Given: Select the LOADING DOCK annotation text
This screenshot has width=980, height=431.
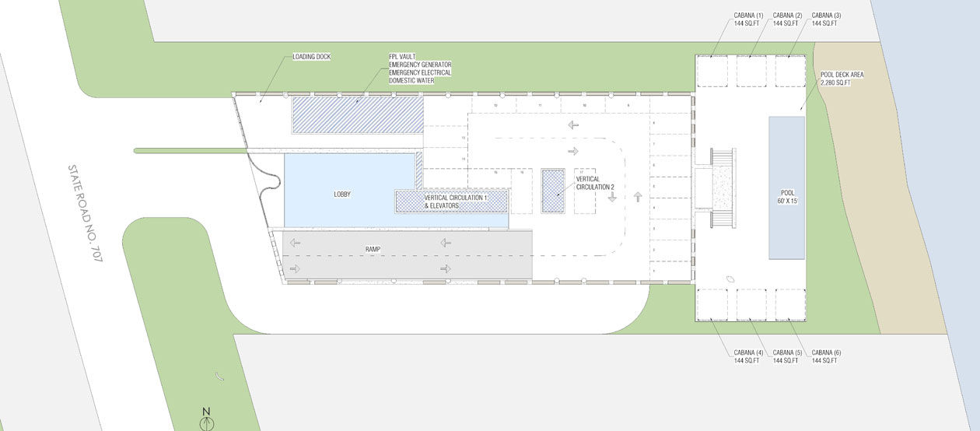Looking at the screenshot, I should click(311, 57).
